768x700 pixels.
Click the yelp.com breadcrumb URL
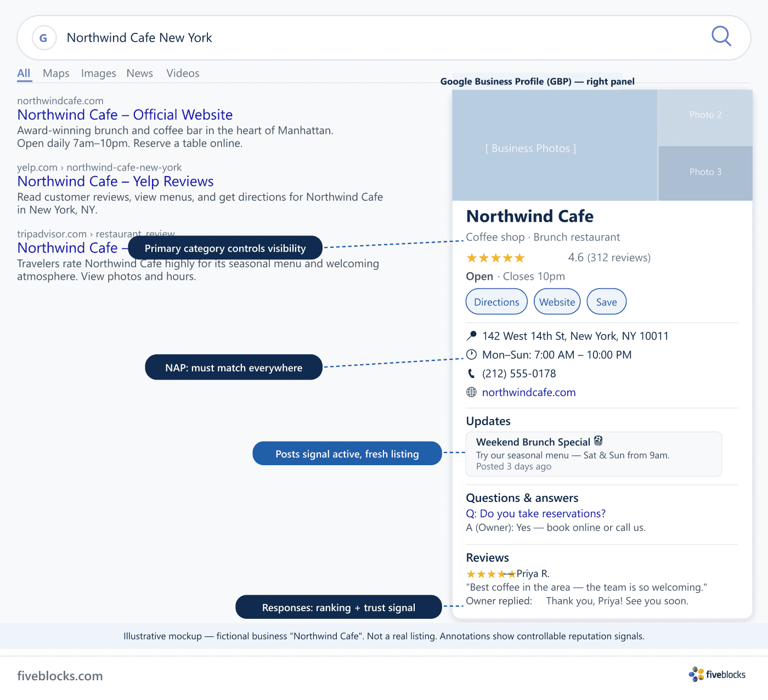[99, 167]
